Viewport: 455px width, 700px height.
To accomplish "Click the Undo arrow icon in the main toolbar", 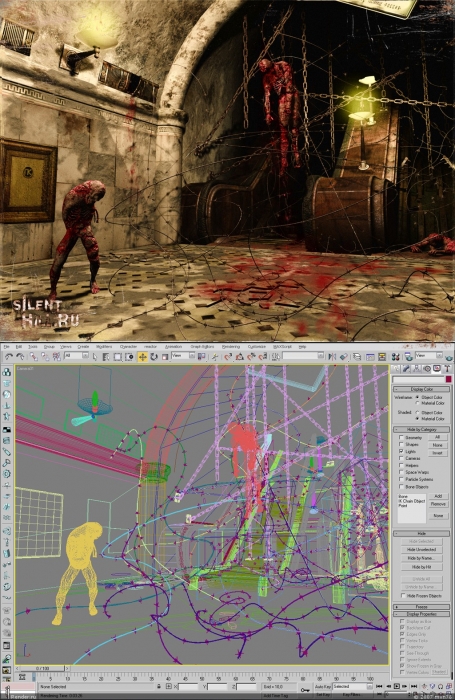I will 9,356.
